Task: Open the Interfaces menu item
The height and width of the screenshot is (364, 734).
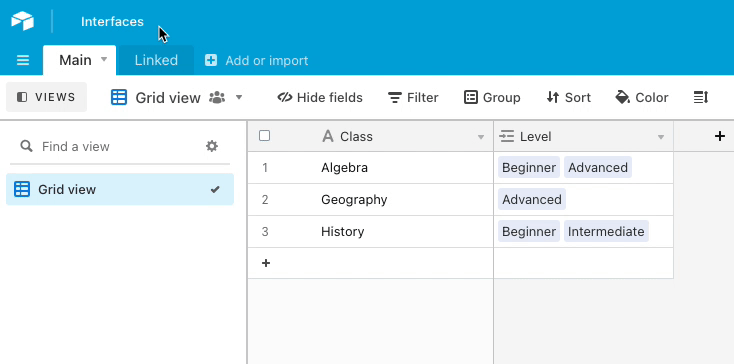Action: coord(112,22)
